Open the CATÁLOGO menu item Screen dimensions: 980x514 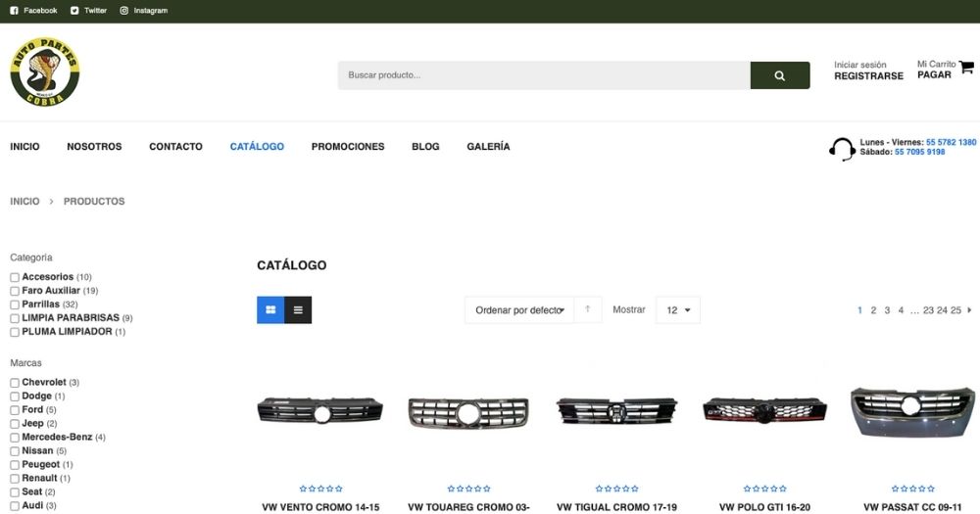click(257, 147)
